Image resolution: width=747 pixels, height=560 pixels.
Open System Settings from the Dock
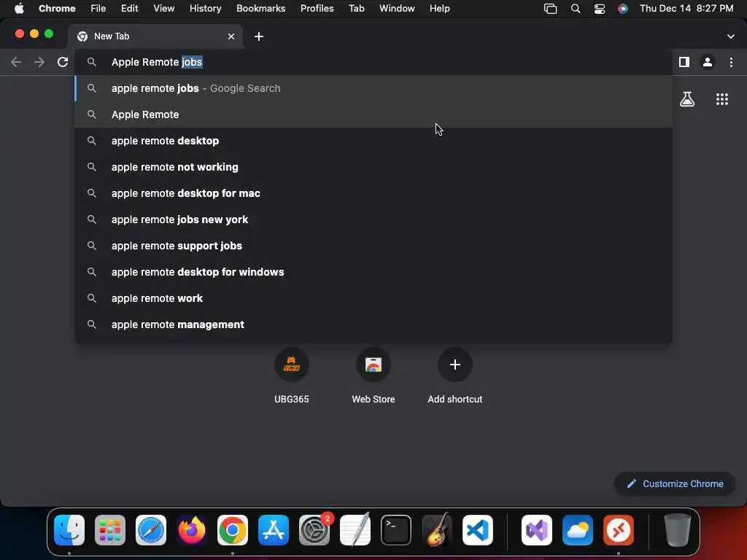pyautogui.click(x=314, y=530)
